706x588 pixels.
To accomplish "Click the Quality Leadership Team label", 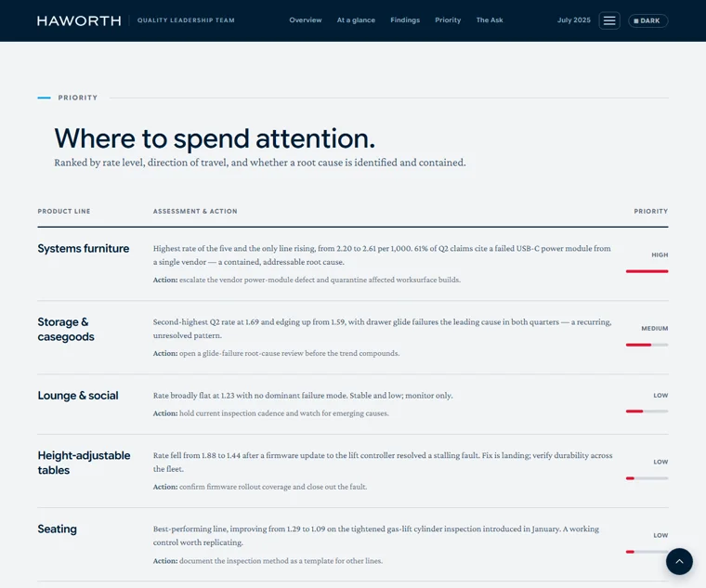I will click(x=186, y=20).
